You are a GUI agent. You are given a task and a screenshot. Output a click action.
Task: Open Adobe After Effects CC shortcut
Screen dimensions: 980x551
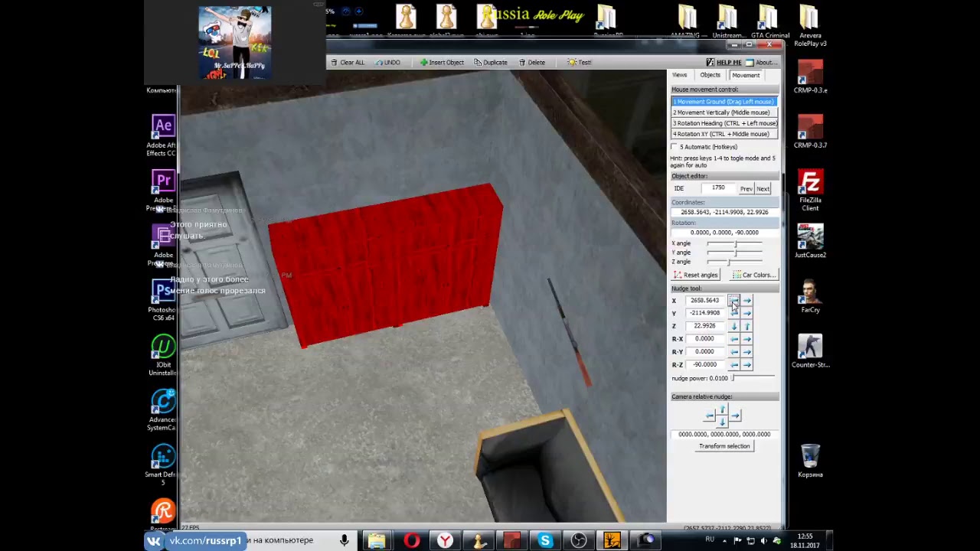point(162,136)
